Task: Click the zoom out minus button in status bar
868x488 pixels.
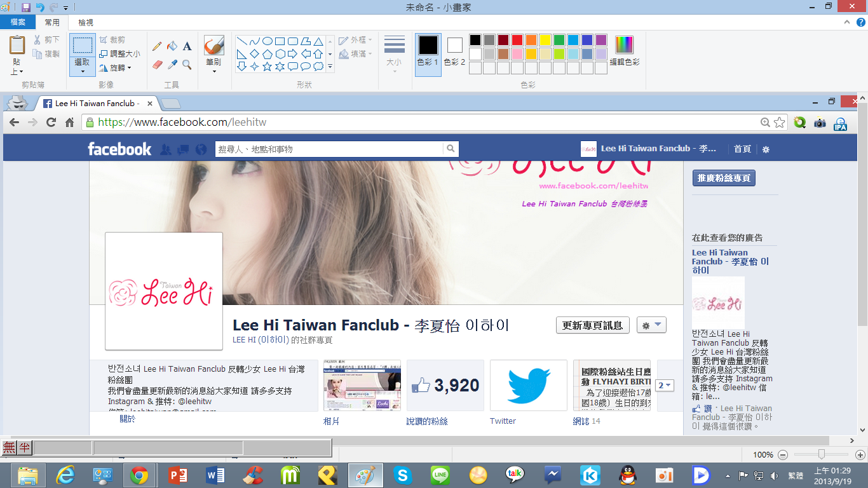Action: coord(783,455)
